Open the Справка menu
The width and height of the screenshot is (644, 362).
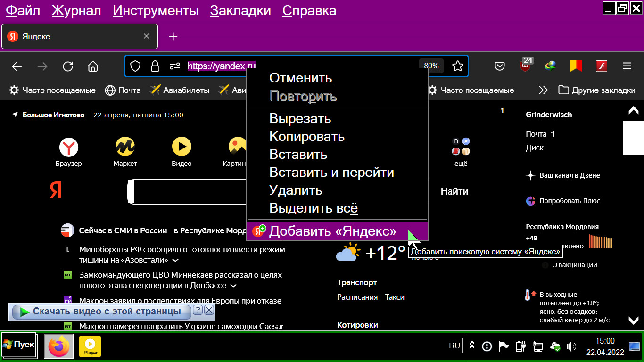point(309,10)
